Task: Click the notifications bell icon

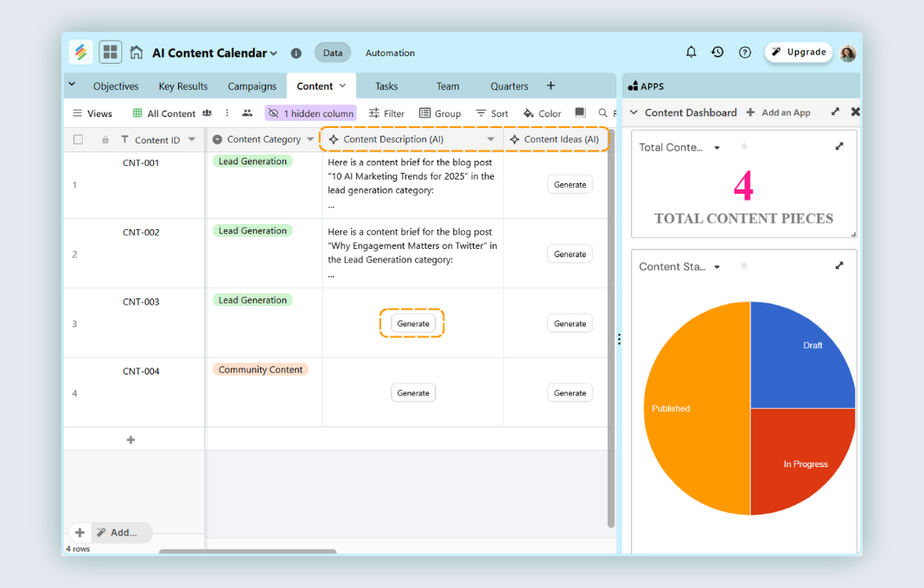Action: [x=691, y=52]
